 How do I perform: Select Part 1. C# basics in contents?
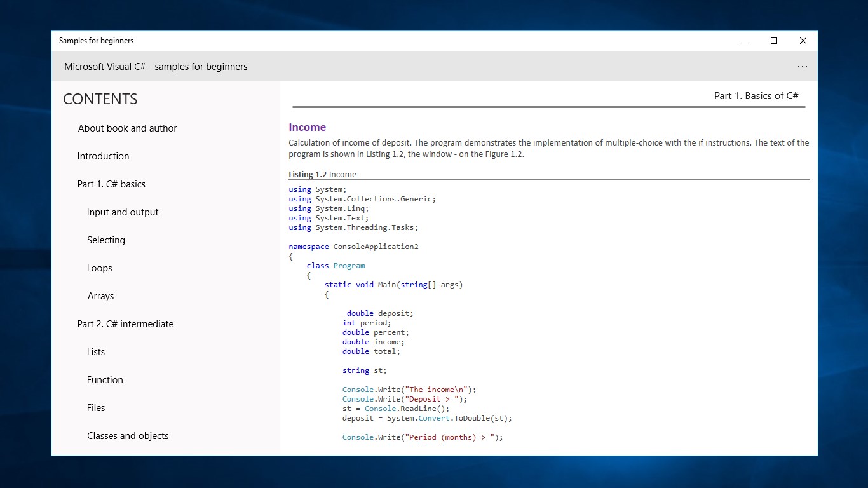[x=111, y=184]
